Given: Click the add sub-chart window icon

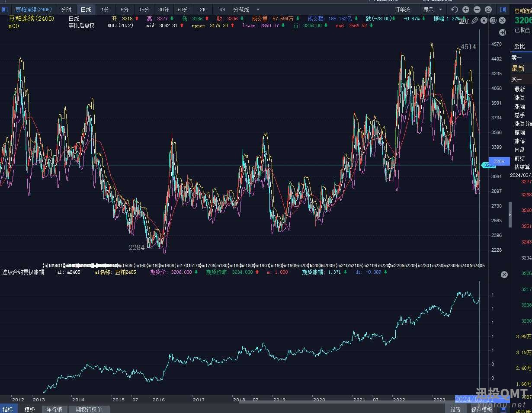Looking at the screenshot, I should [x=493, y=20].
